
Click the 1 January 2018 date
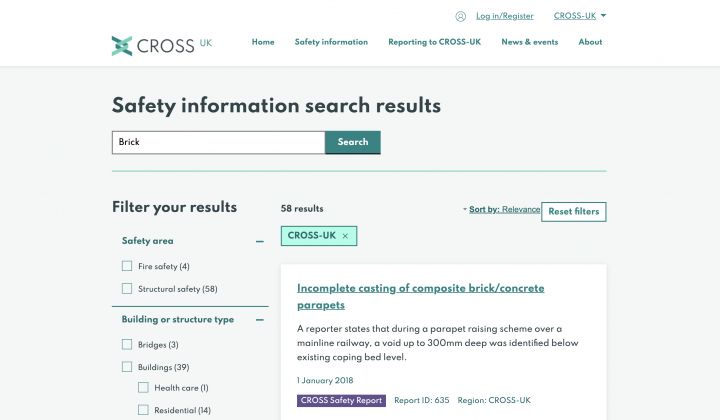325,381
